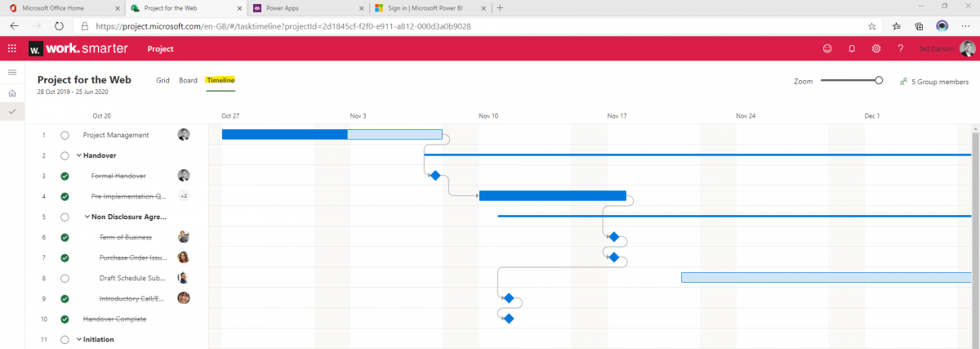The image size is (980, 349).
Task: Select the checkmark sidebar icon
Action: (x=11, y=111)
